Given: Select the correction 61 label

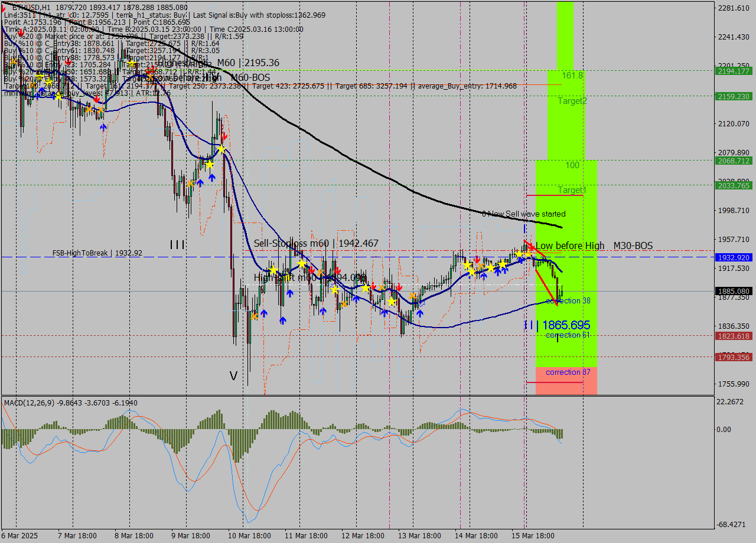Looking at the screenshot, I should pos(568,335).
